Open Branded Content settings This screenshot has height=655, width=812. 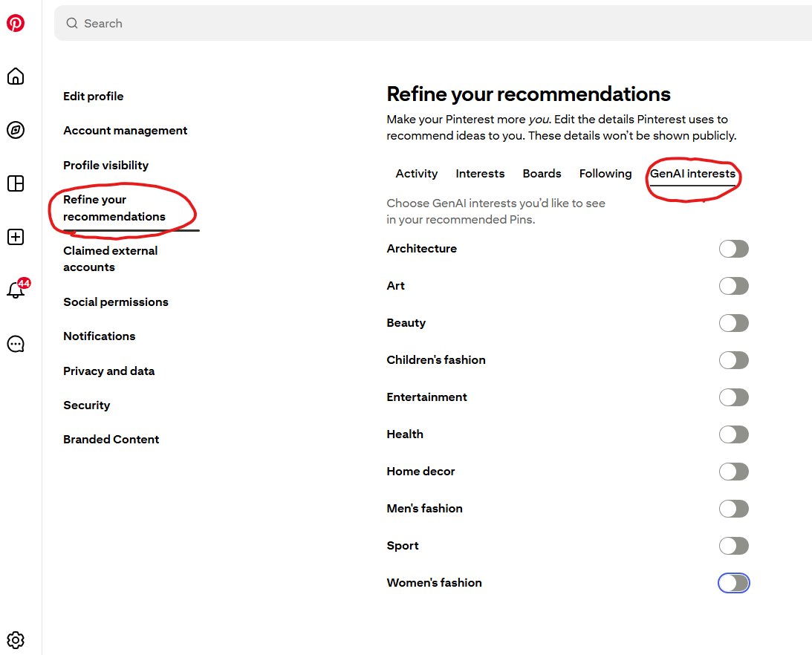click(x=111, y=439)
